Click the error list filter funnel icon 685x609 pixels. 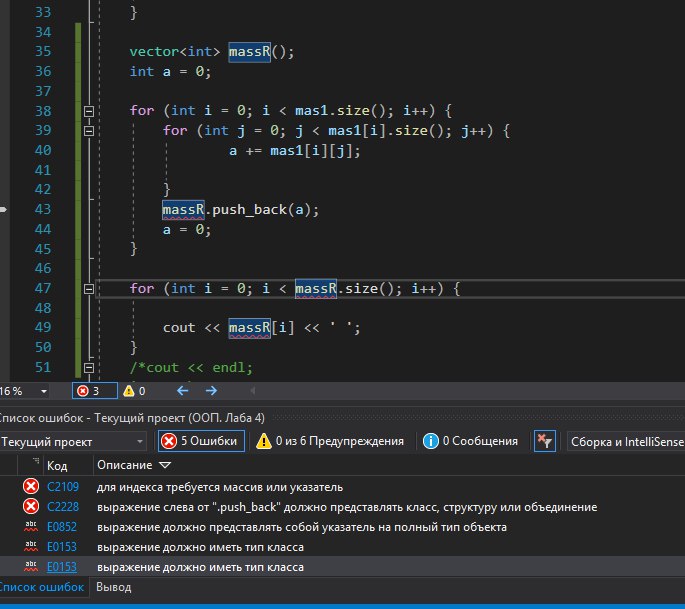click(544, 441)
